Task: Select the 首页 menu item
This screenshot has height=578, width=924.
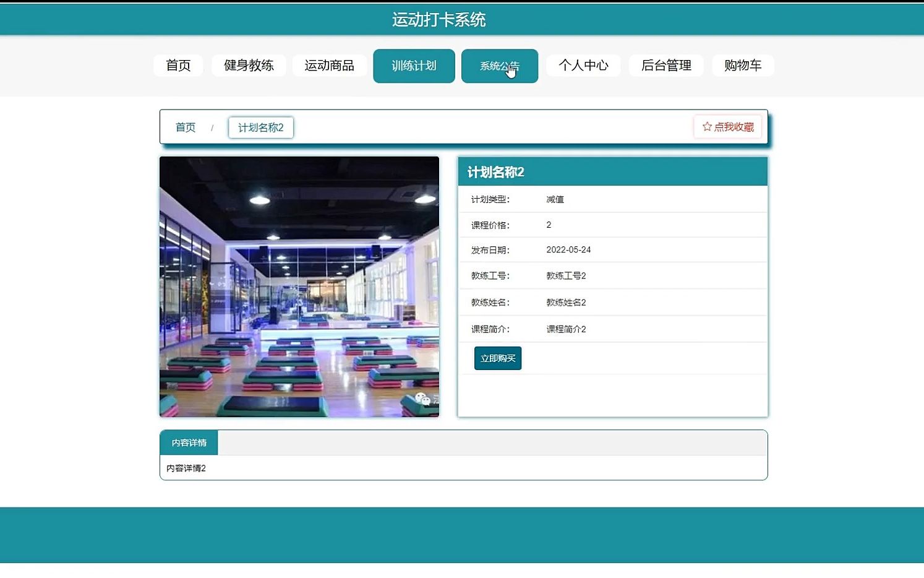Action: coord(178,65)
